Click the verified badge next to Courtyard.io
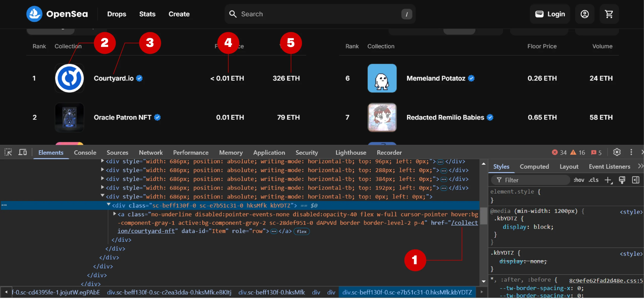Viewport: 644px width, 299px height. (x=139, y=78)
